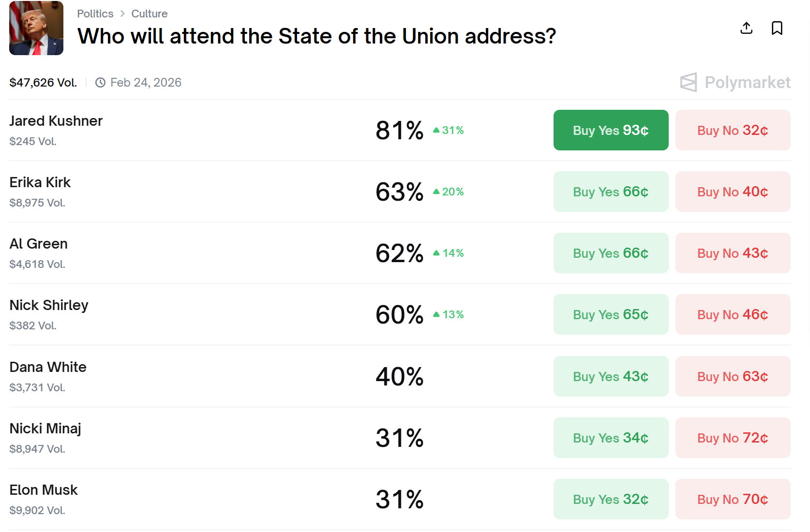Buy No at 70¢ for Elon Musk
Viewport: 810px width, 532px height.
point(732,499)
